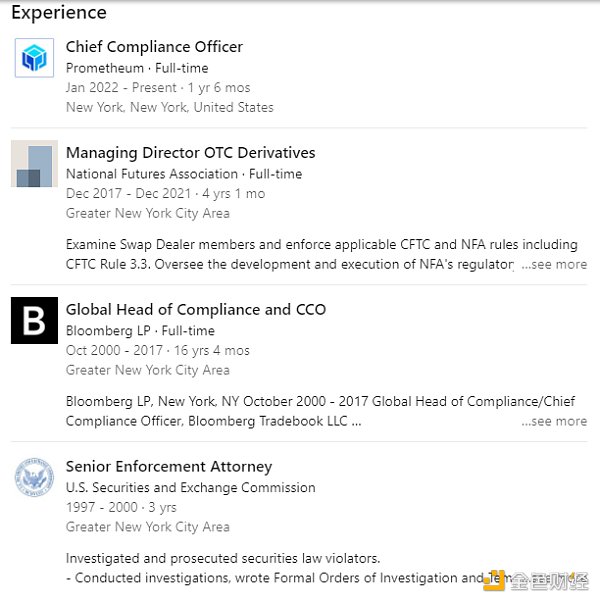The height and width of the screenshot is (602, 600).
Task: Click 'New York, New York, United States' location
Action: pos(169,107)
